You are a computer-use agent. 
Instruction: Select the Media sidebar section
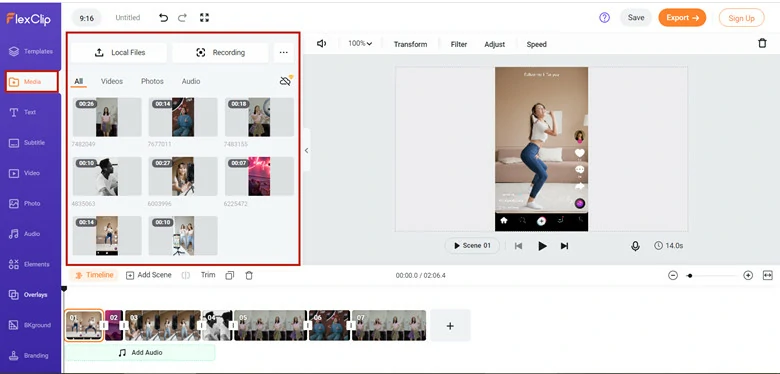pos(32,82)
